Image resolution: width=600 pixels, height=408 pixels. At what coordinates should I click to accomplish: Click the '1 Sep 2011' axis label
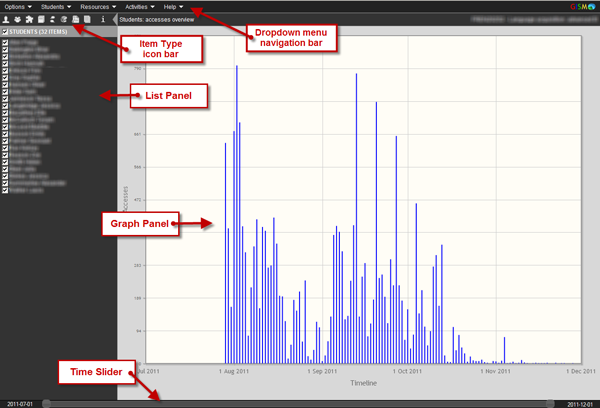coord(322,371)
